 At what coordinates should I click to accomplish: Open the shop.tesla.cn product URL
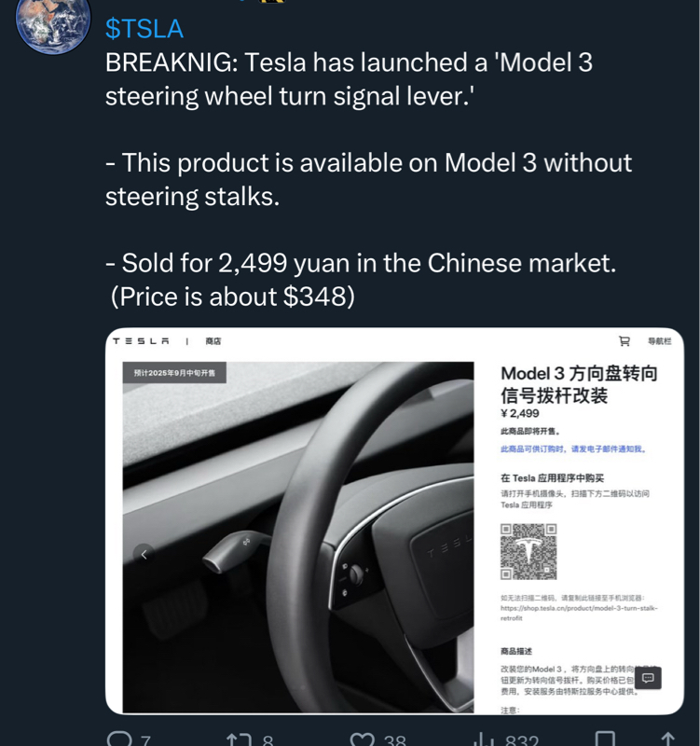click(578, 613)
